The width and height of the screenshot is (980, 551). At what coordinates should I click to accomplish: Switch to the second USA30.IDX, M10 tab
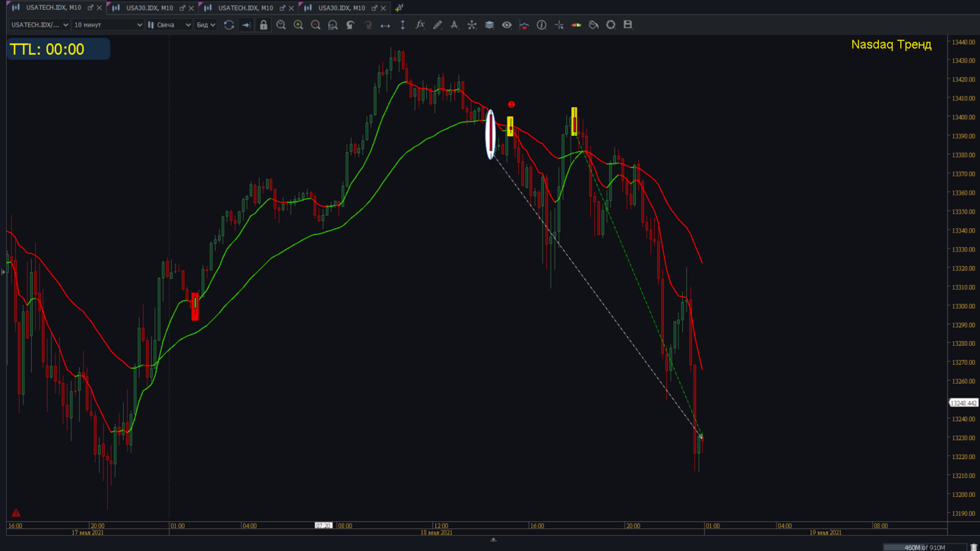pos(342,8)
